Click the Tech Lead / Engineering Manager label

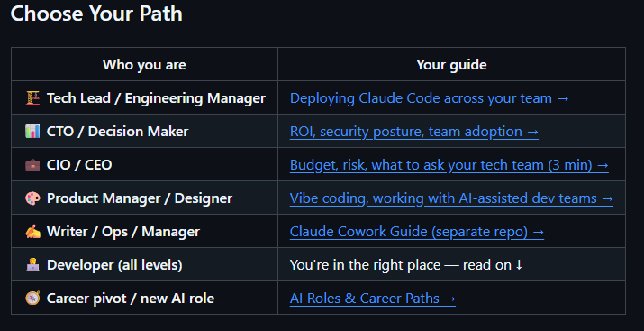click(x=156, y=98)
